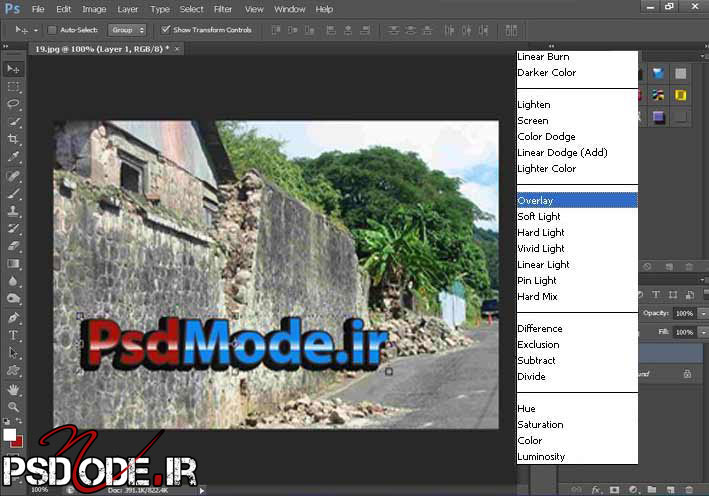Open the Image menu

point(94,9)
